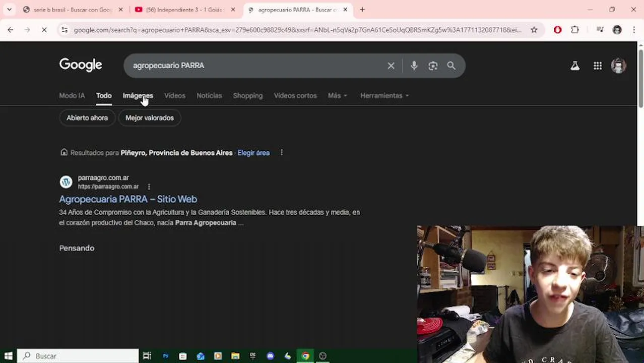Screen dimensions: 644x363
Task: Open Outlook from the taskbar
Action: [201, 356]
